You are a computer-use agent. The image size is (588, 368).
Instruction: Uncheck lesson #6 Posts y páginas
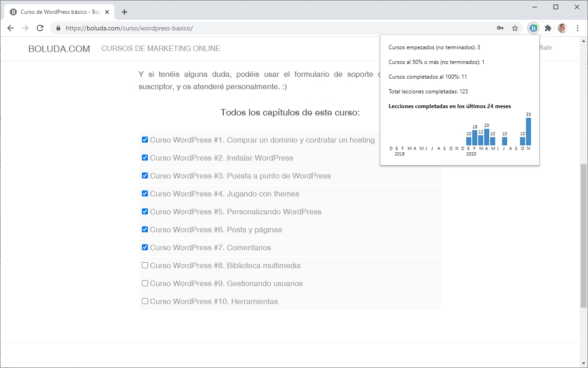pos(145,229)
